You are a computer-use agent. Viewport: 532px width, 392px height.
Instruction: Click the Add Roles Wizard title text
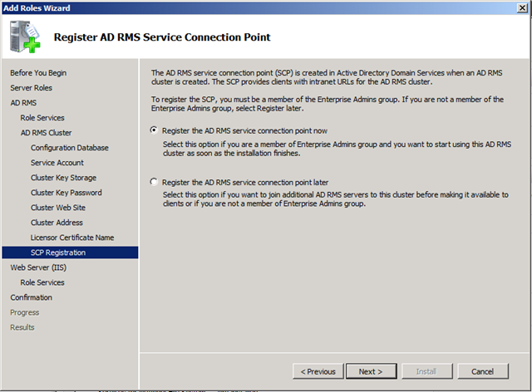pyautogui.click(x=37, y=7)
